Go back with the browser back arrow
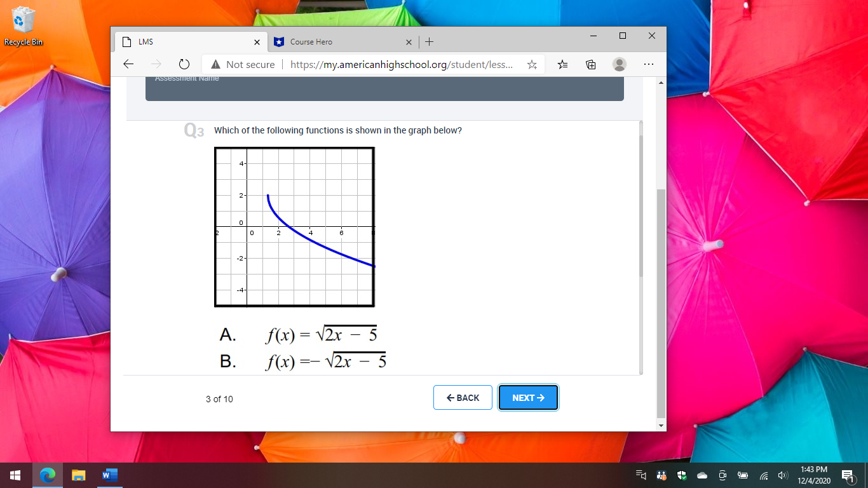 [128, 64]
